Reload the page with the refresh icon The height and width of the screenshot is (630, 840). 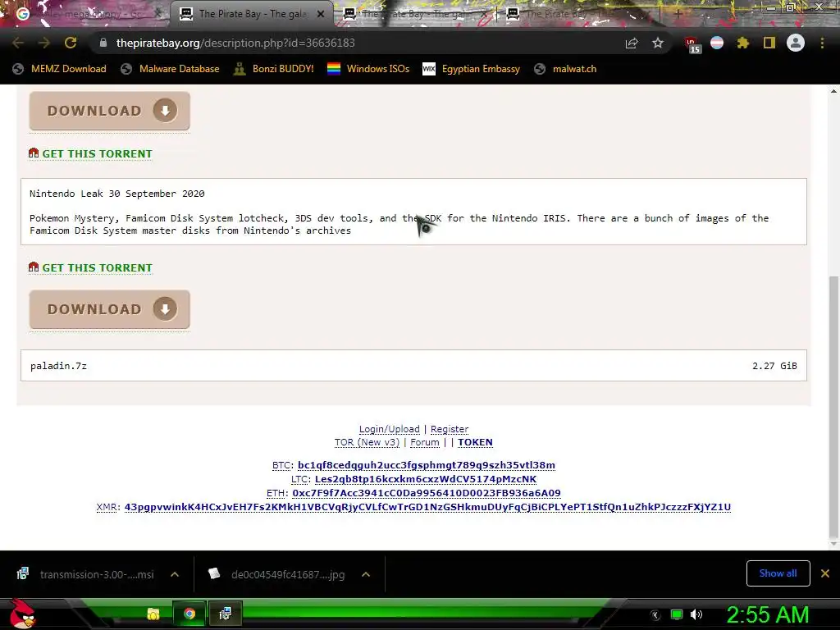tap(71, 43)
